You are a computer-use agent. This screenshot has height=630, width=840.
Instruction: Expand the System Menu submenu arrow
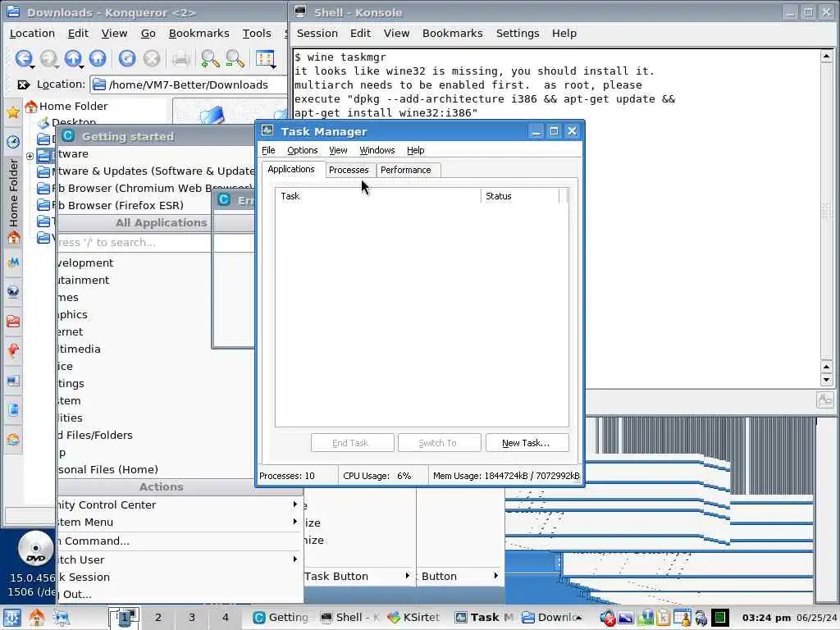pos(294,522)
